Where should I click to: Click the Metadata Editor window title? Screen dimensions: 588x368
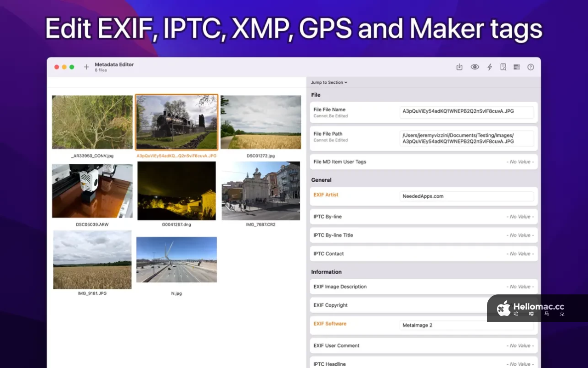tap(114, 64)
